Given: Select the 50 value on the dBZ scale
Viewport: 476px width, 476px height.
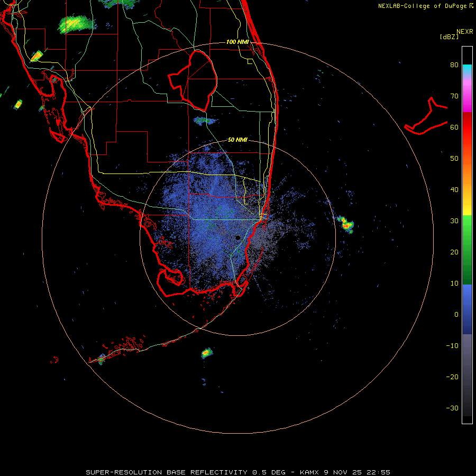Looking at the screenshot, I should [454, 159].
